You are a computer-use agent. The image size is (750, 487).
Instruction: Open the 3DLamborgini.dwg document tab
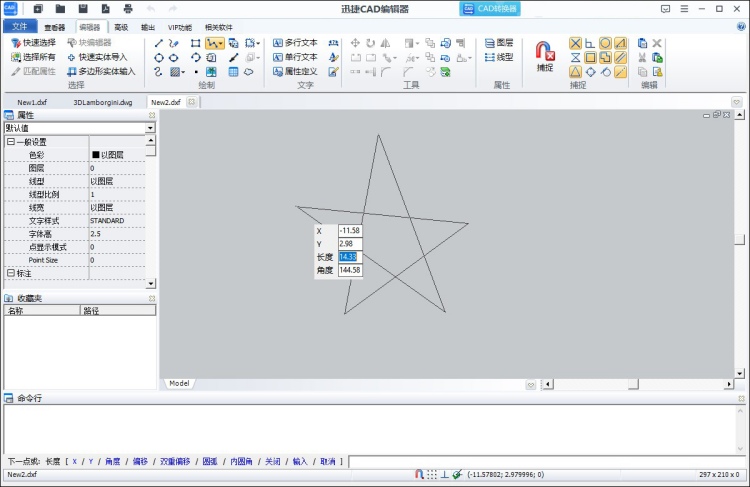click(x=103, y=102)
